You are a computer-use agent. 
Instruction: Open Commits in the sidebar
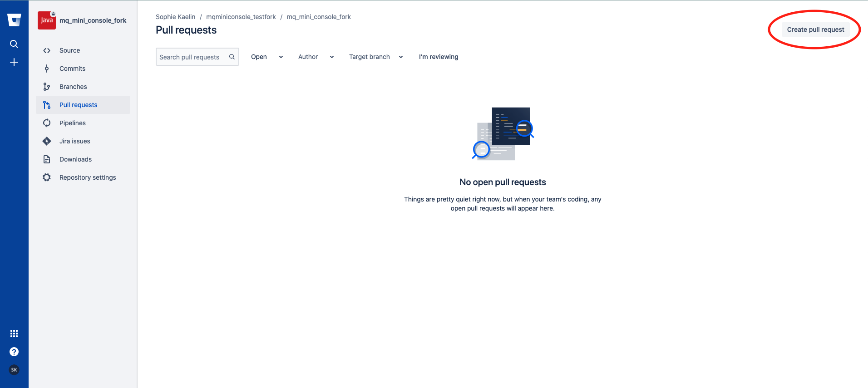(72, 69)
